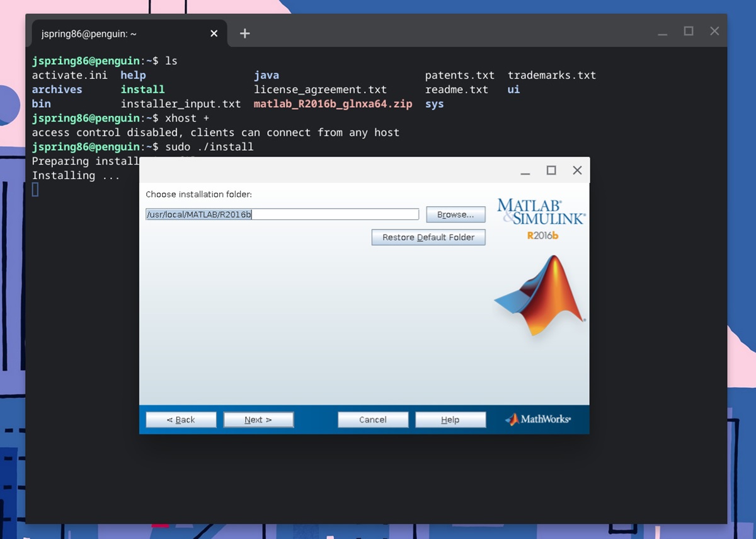This screenshot has width=756, height=539.
Task: Minimize the terminal window
Action: click(662, 31)
